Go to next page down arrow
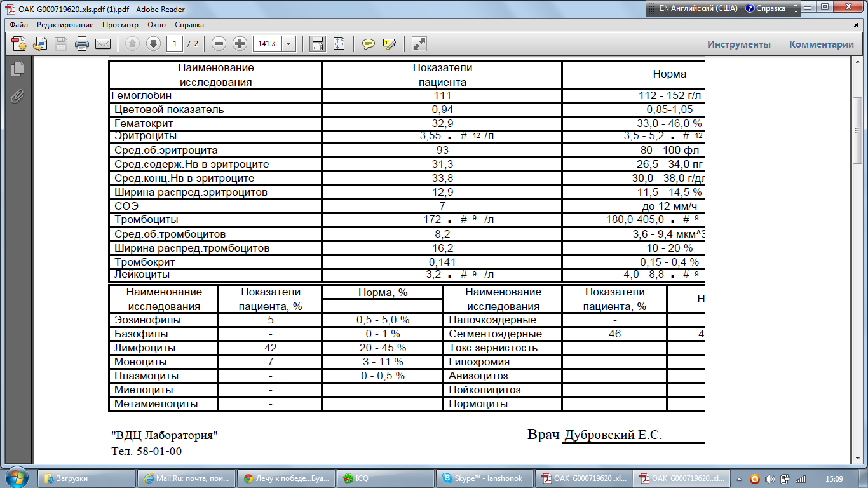 click(x=153, y=44)
